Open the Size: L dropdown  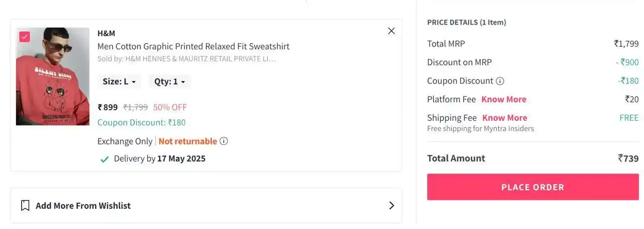tap(119, 82)
